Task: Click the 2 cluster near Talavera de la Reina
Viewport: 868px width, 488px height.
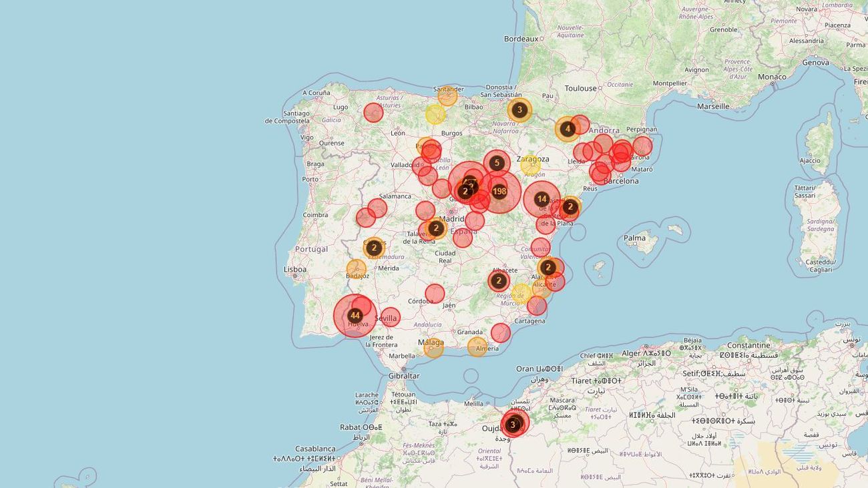Action: pyautogui.click(x=436, y=228)
